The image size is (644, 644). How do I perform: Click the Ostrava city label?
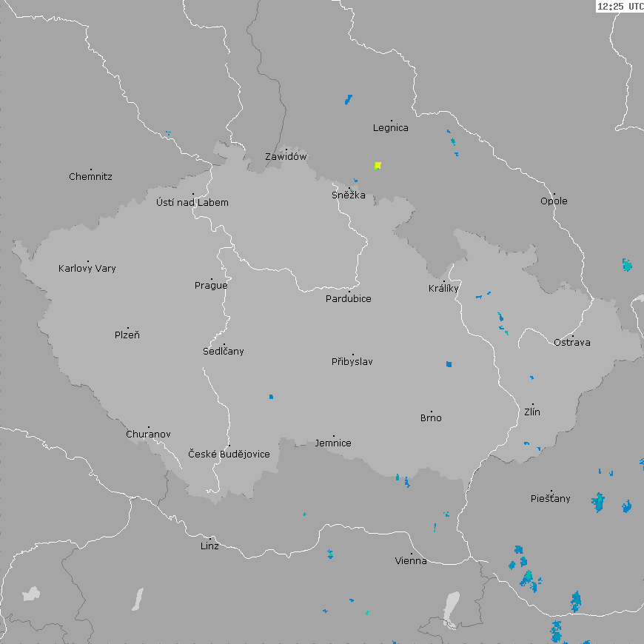571,342
